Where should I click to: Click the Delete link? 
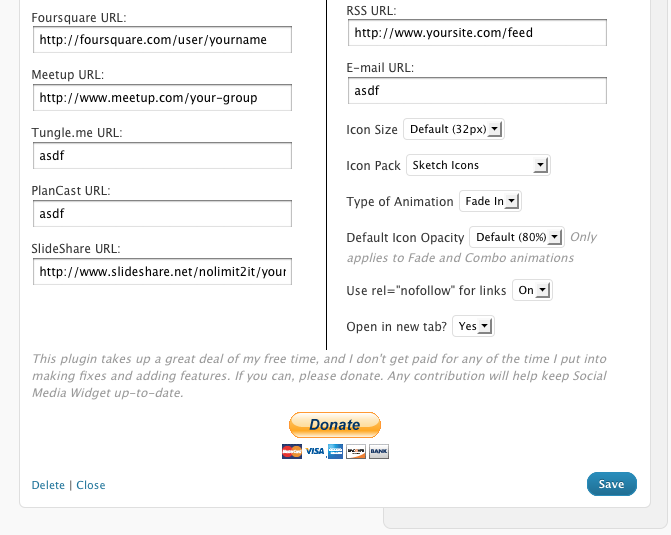(x=48, y=485)
